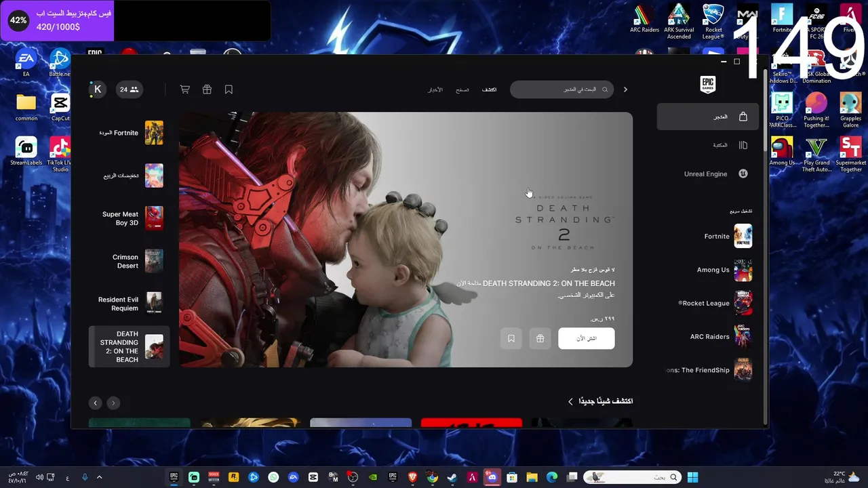Select Resident Evil Requiem featured item

130,304
